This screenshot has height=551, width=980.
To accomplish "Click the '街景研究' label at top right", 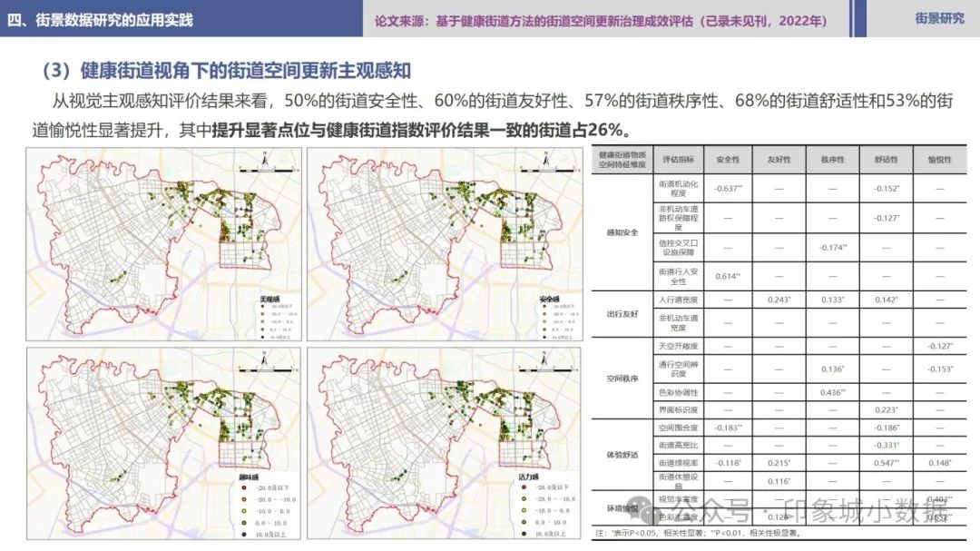I will point(939,19).
